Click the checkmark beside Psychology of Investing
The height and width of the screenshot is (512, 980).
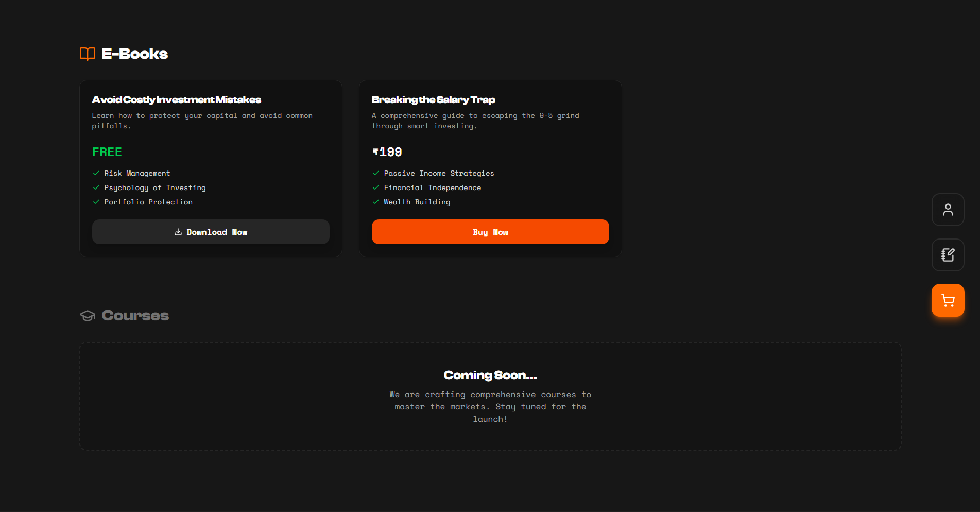pos(96,187)
